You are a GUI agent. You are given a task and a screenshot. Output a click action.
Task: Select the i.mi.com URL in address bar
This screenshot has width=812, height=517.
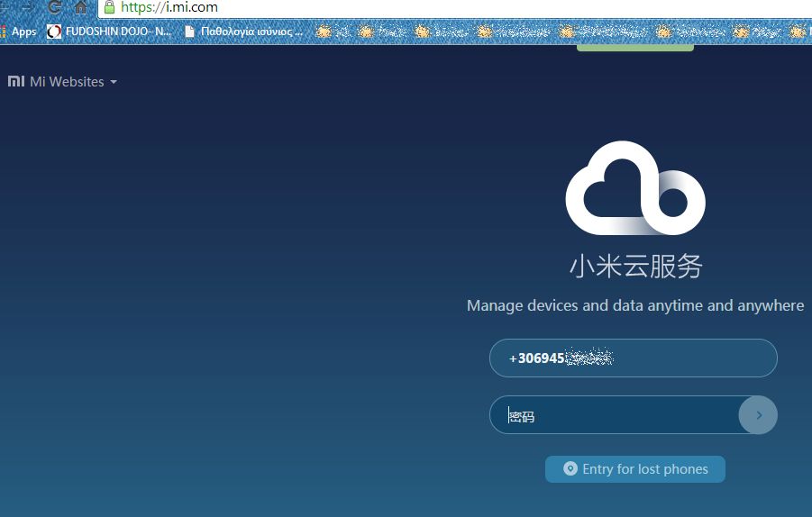click(x=169, y=7)
